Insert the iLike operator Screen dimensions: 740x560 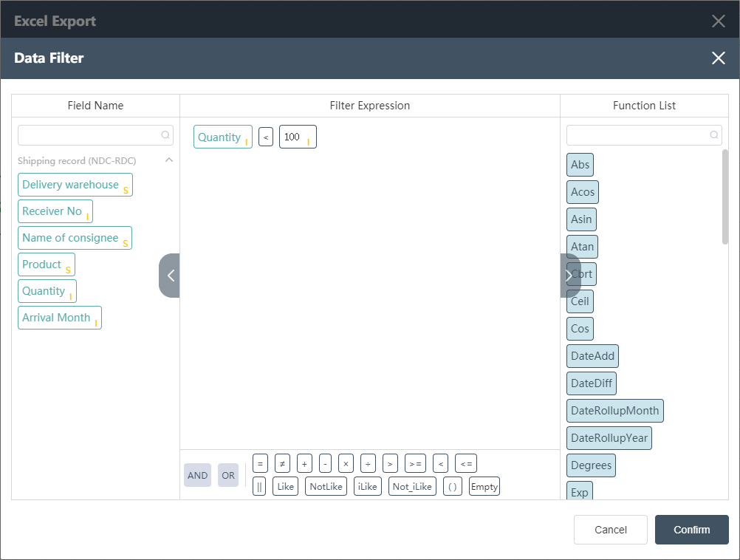(x=368, y=486)
